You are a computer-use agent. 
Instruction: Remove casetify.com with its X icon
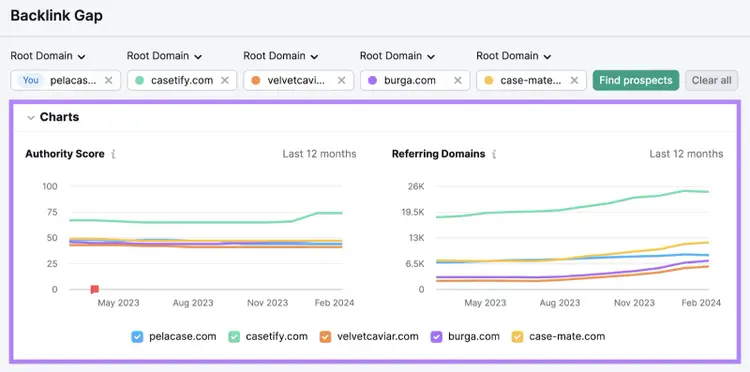pyautogui.click(x=225, y=80)
